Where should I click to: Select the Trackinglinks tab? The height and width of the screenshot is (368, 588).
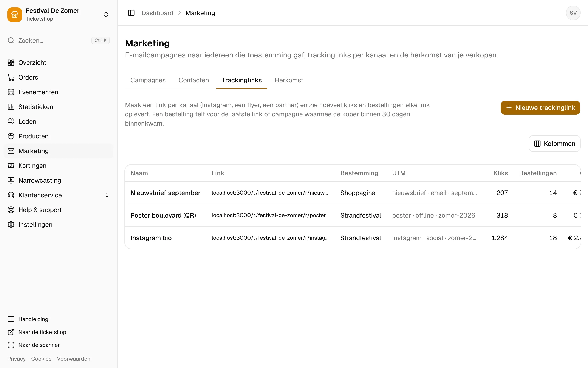[242, 80]
